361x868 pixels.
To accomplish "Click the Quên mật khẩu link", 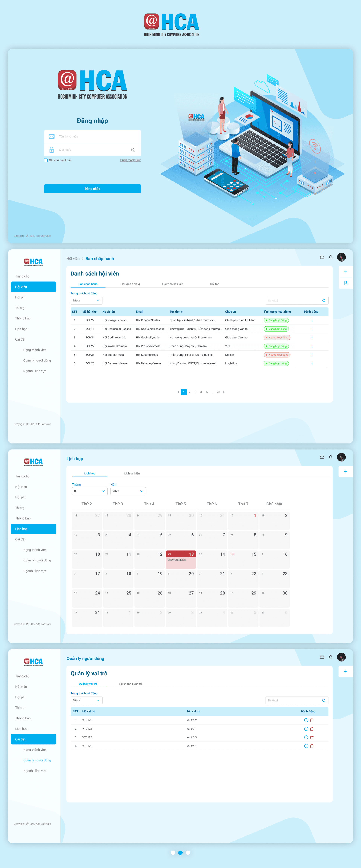I will [x=130, y=160].
